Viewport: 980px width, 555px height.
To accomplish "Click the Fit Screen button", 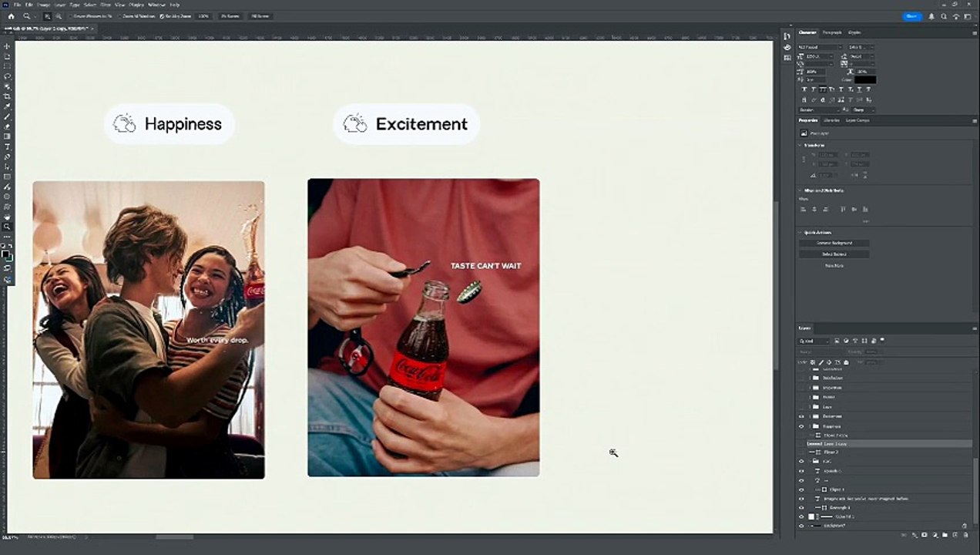I will pyautogui.click(x=230, y=16).
